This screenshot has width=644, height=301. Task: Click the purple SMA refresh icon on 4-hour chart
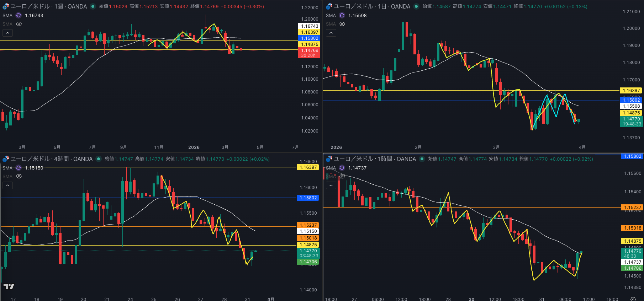tap(19, 168)
